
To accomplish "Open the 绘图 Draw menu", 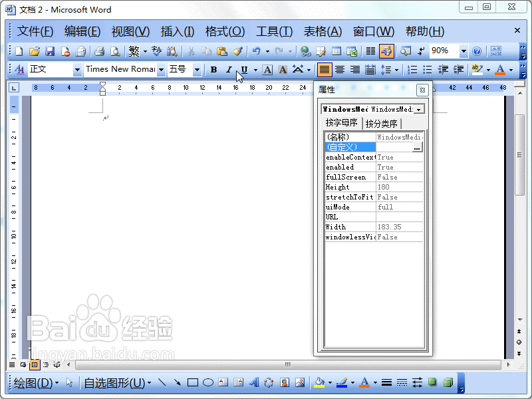I will 37,383.
